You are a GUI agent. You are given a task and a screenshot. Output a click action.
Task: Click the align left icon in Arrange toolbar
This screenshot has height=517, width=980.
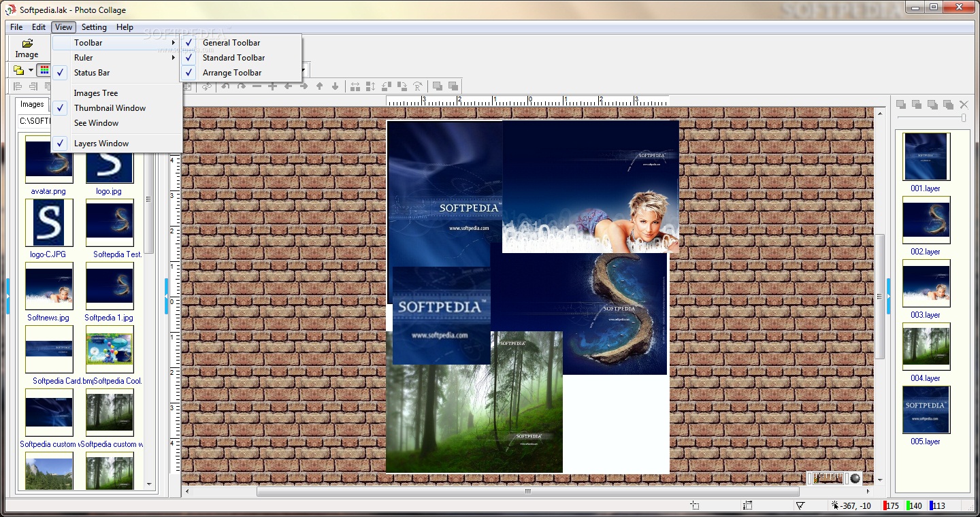click(x=18, y=86)
